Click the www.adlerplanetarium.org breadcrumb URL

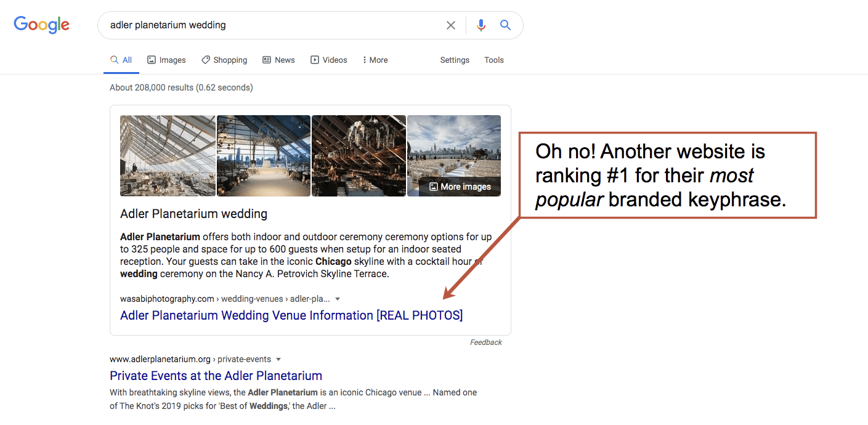tap(190, 359)
